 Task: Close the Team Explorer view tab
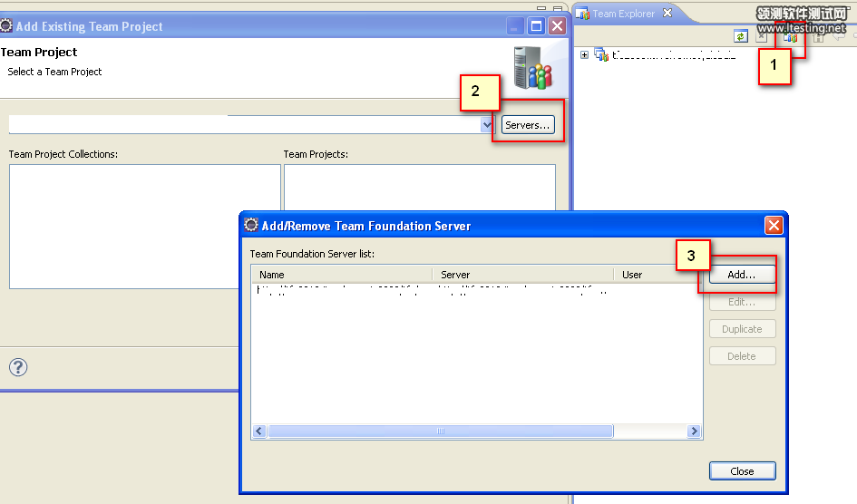tap(667, 13)
